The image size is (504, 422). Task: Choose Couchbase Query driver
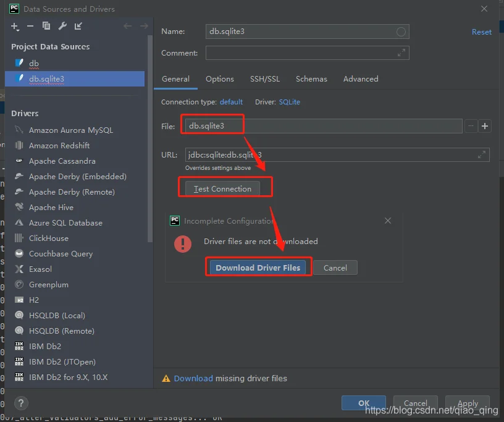(76, 253)
